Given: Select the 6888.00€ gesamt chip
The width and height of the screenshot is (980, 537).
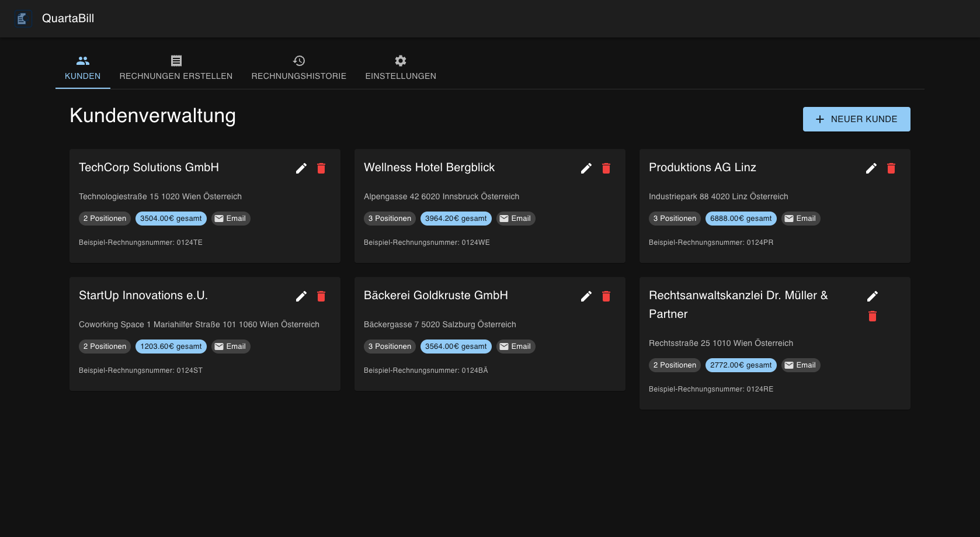Looking at the screenshot, I should point(741,218).
